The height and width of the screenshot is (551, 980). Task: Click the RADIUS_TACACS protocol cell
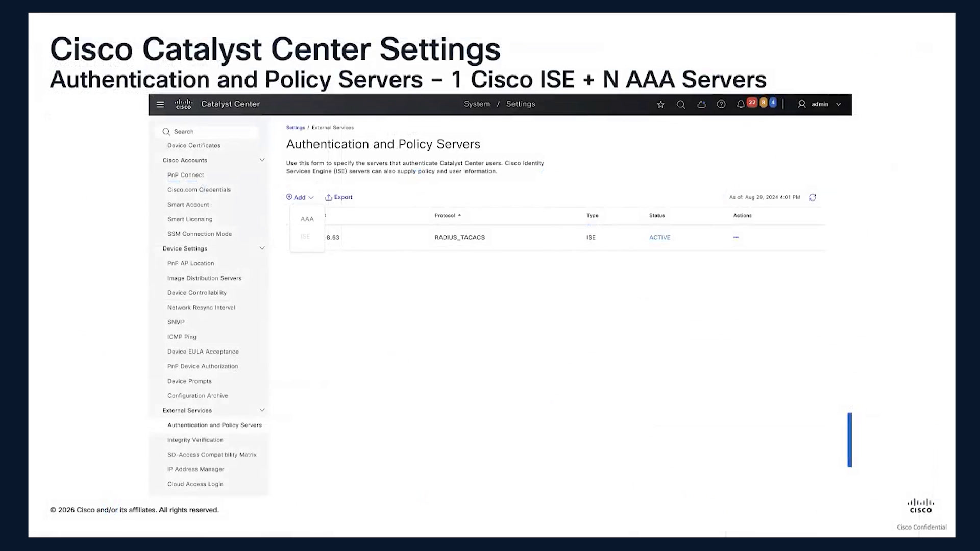point(460,237)
